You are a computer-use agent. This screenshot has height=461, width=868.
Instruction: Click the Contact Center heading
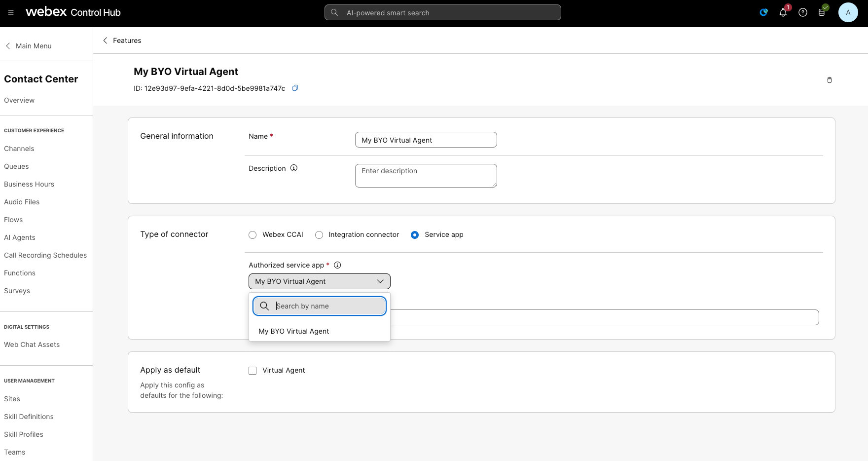41,79
